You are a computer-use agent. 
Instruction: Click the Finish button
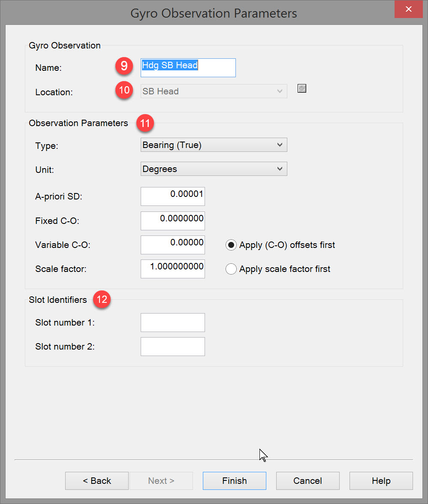pyautogui.click(x=234, y=481)
